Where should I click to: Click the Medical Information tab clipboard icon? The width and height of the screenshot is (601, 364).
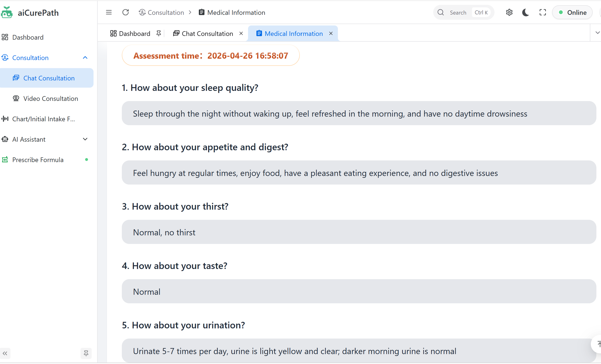pyautogui.click(x=259, y=33)
